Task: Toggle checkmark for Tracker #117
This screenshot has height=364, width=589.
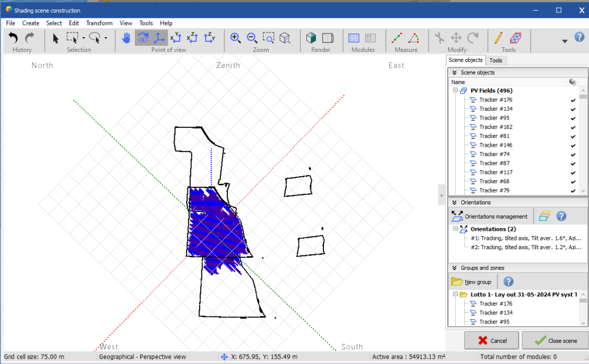Action: [573, 173]
